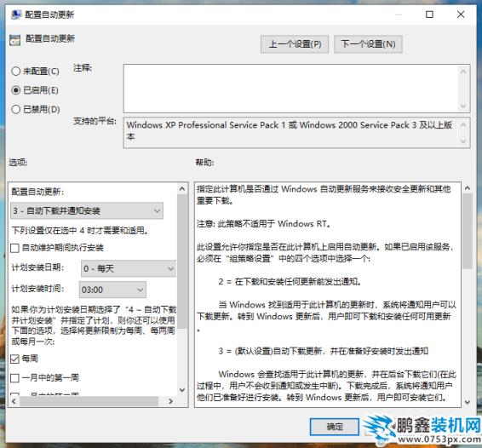Screen dimensions: 482x448
Task: Select the 已禁用(D) radio button
Action: (15, 109)
